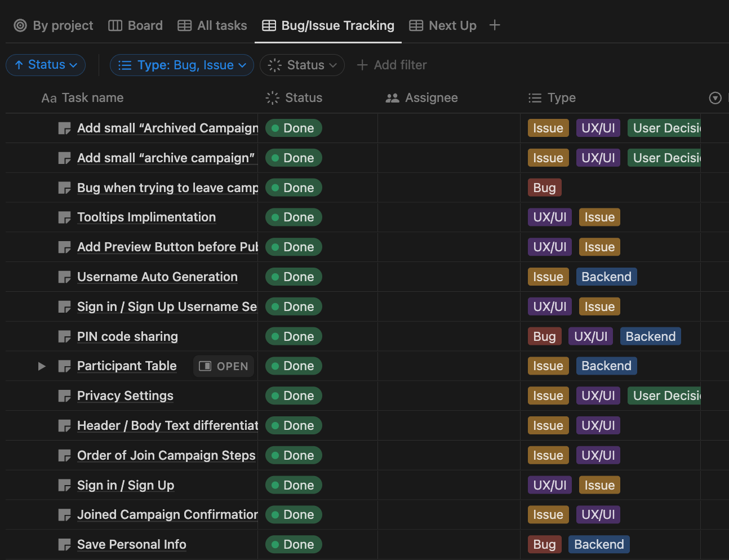
Task: Open the By project view tab
Action: click(x=54, y=25)
